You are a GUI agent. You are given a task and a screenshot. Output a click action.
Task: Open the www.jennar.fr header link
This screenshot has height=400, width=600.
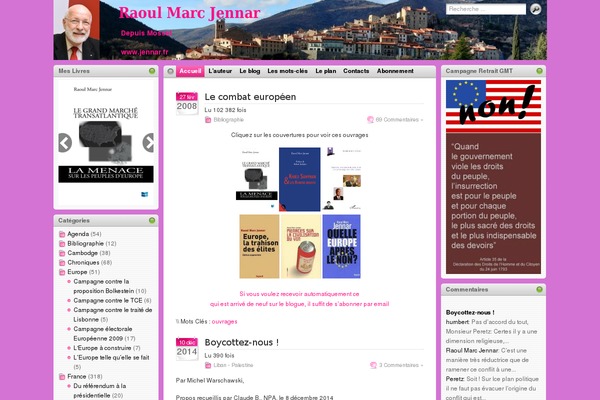(144, 52)
